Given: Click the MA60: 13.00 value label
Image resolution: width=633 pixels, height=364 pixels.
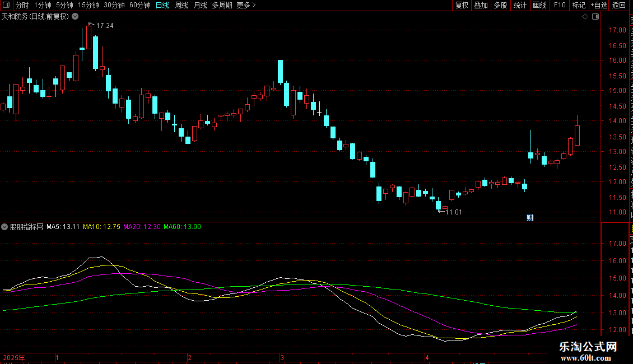Looking at the screenshot, I should (183, 227).
